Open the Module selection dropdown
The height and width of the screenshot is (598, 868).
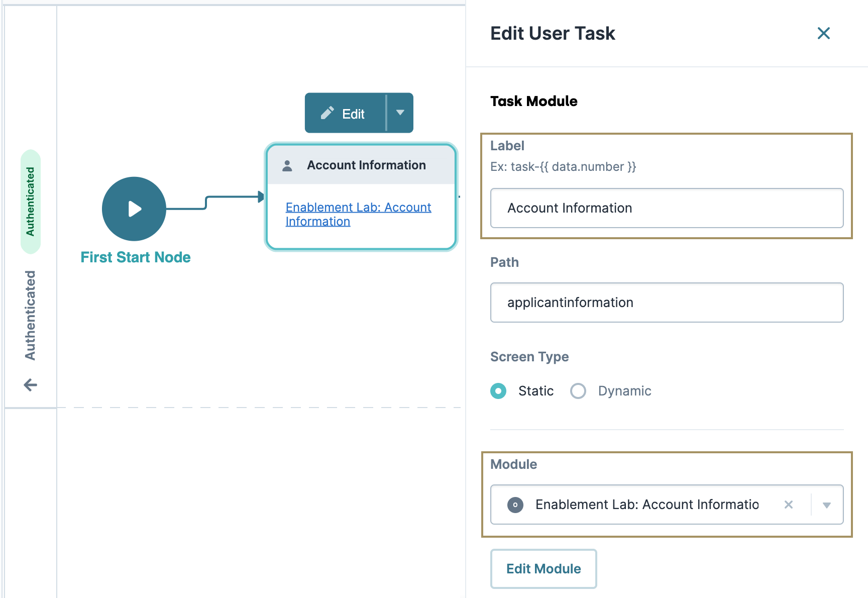point(826,505)
